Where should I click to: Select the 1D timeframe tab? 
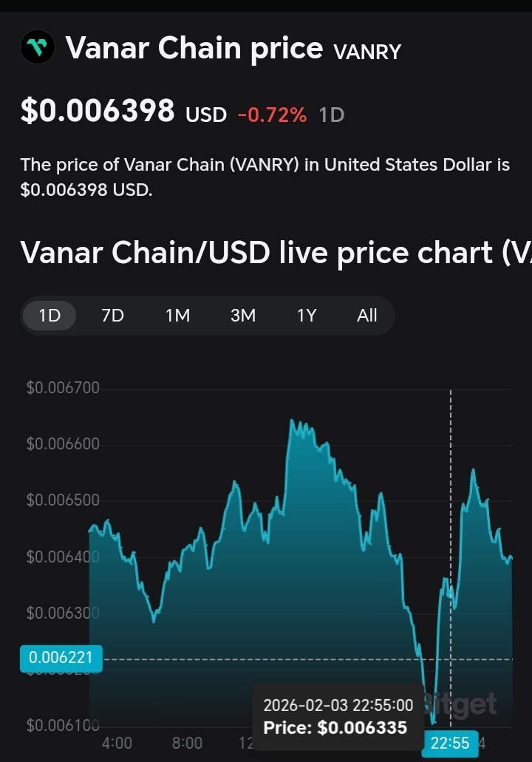(x=50, y=316)
